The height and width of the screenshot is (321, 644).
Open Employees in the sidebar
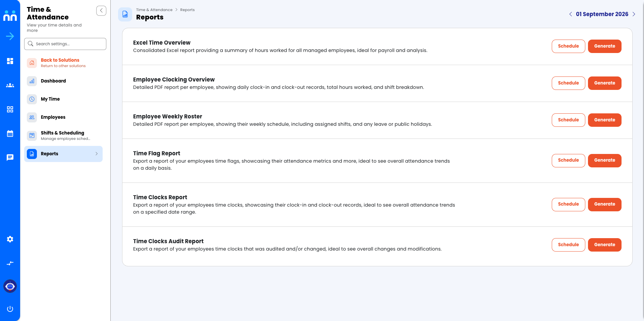pyautogui.click(x=63, y=117)
